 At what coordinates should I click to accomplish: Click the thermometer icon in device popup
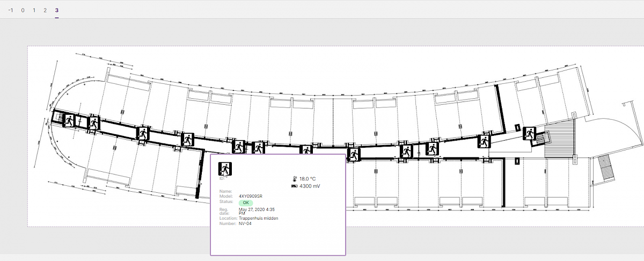(294, 178)
